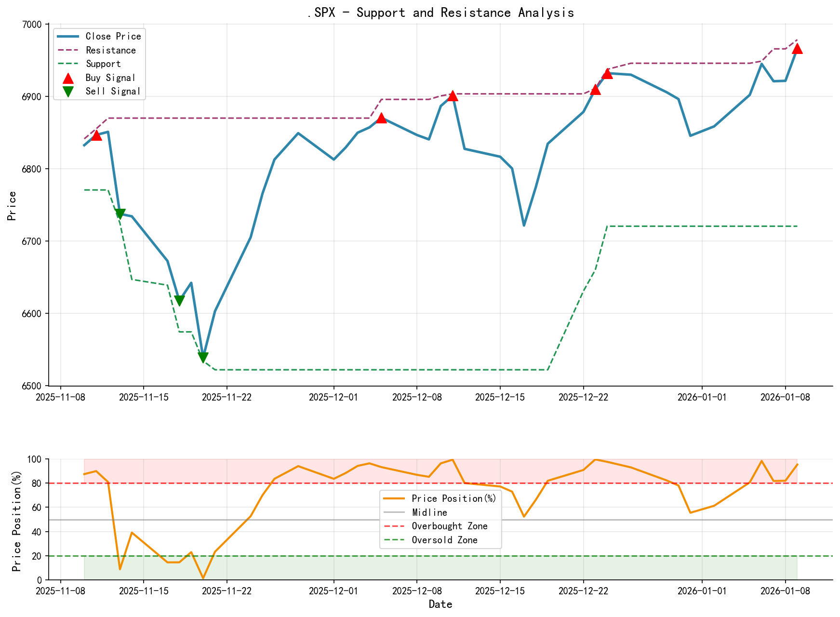Click the buy triangle around 2025-12-22
Viewport: 840px width, 617px height.
click(x=596, y=90)
